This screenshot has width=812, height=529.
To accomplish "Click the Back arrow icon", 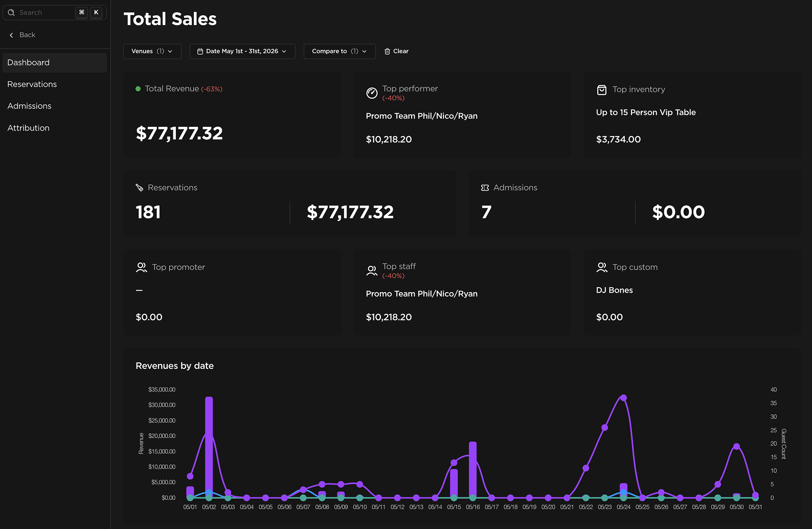I will [11, 35].
